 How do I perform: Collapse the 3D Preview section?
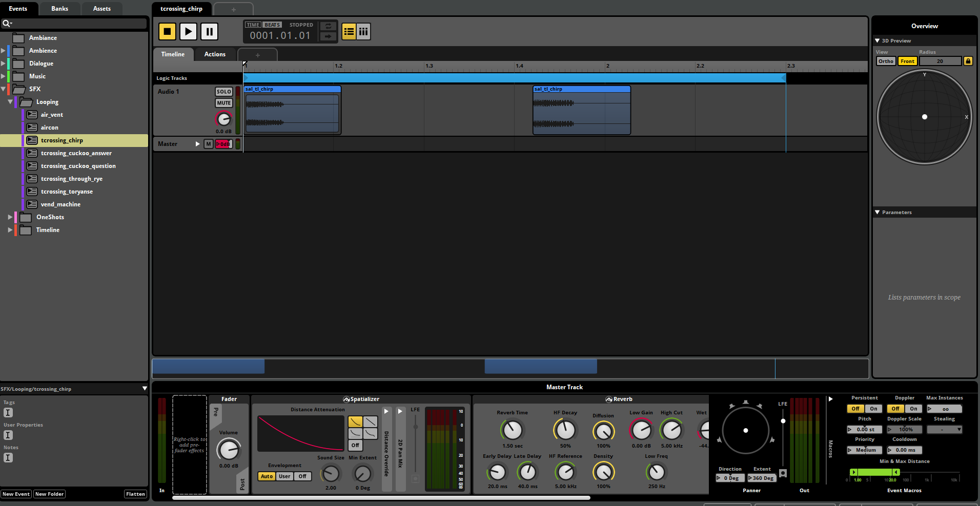pos(877,40)
